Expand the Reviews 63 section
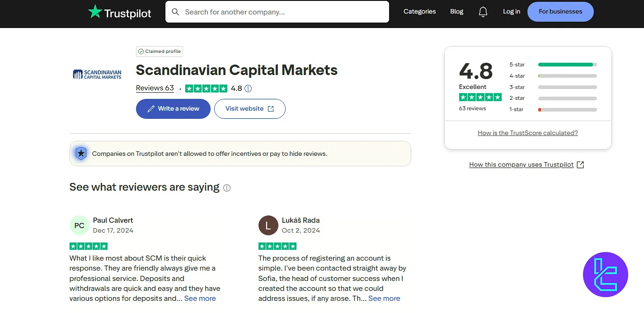Image resolution: width=644 pixels, height=313 pixels. (155, 88)
